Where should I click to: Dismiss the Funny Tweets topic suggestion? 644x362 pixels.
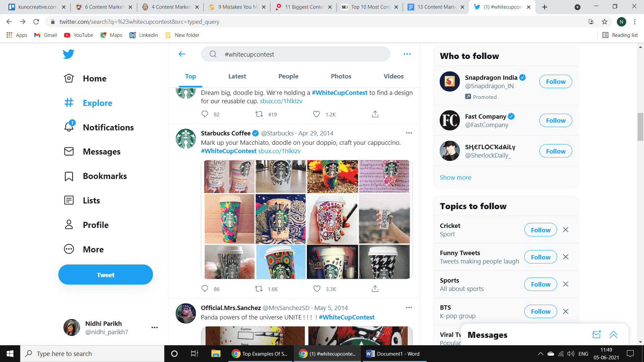(x=566, y=257)
